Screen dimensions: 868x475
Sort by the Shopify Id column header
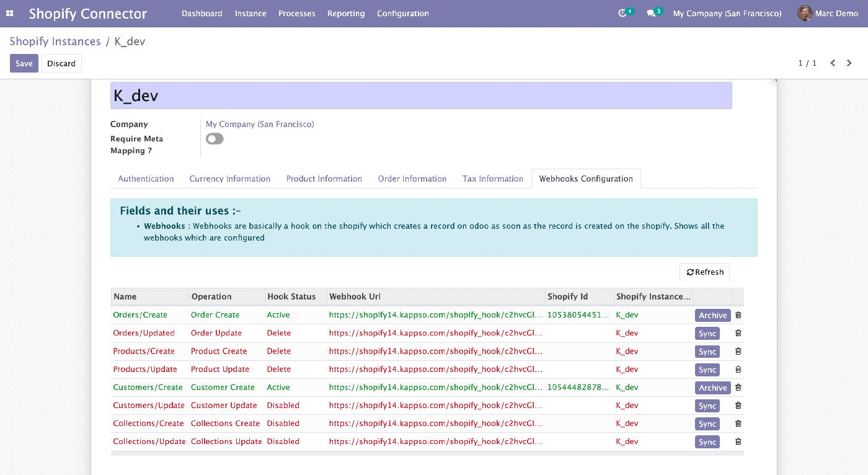[580, 296]
